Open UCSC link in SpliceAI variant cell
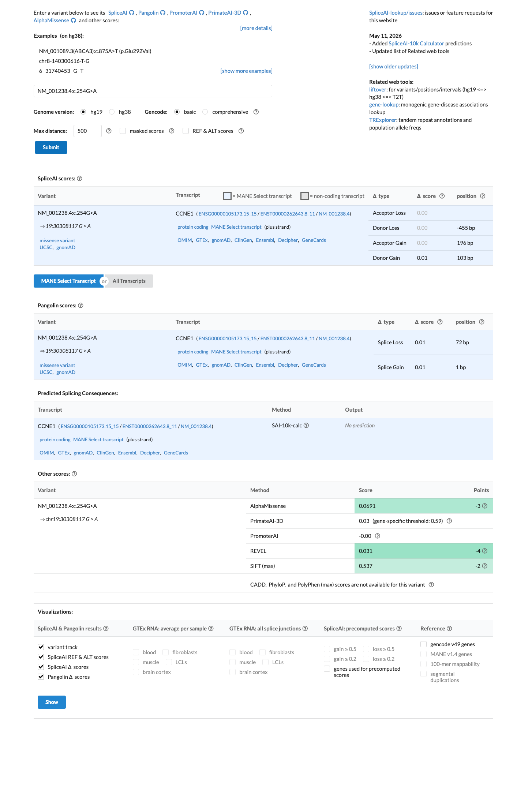 click(46, 248)
